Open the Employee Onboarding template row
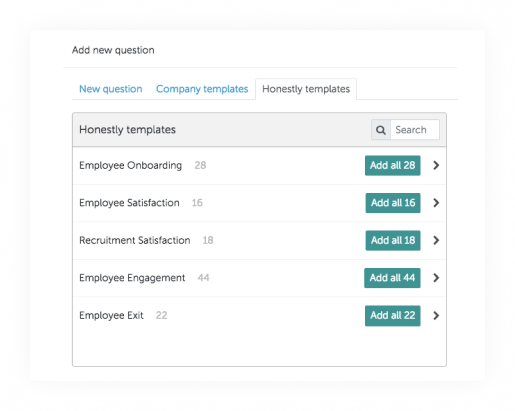515x411 pixels. click(x=259, y=165)
